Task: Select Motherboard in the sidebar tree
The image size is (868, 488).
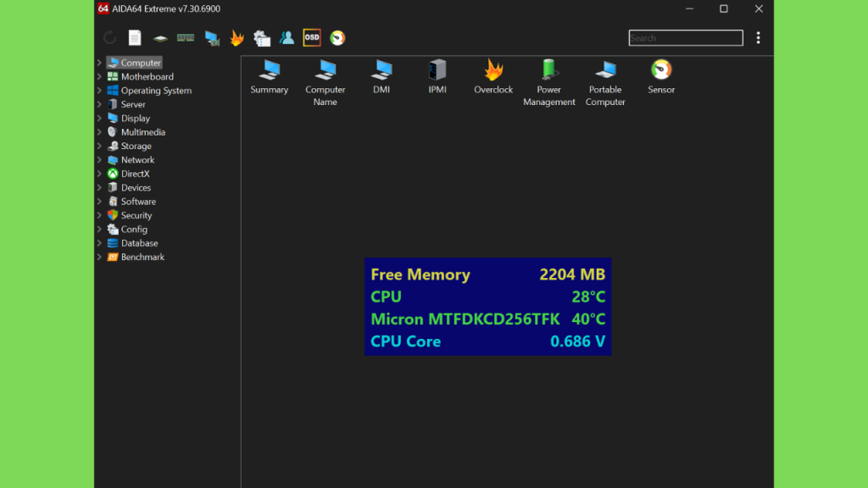Action: click(141, 76)
